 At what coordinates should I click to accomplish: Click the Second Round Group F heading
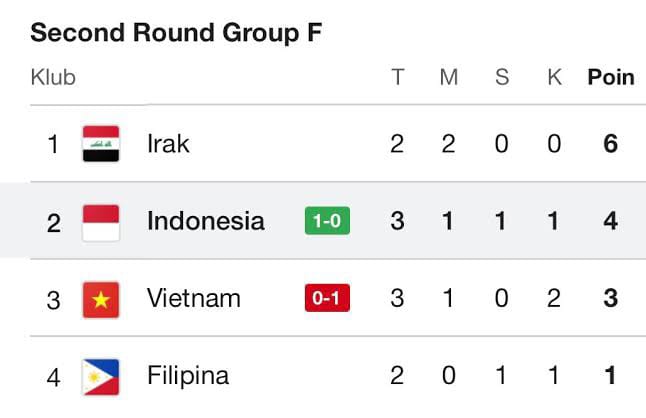(x=177, y=33)
